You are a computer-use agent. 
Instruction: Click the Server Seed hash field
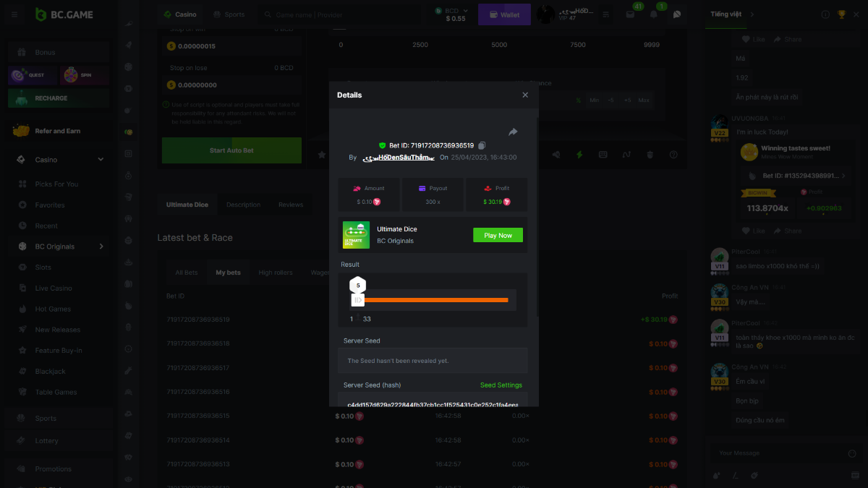coord(432,403)
